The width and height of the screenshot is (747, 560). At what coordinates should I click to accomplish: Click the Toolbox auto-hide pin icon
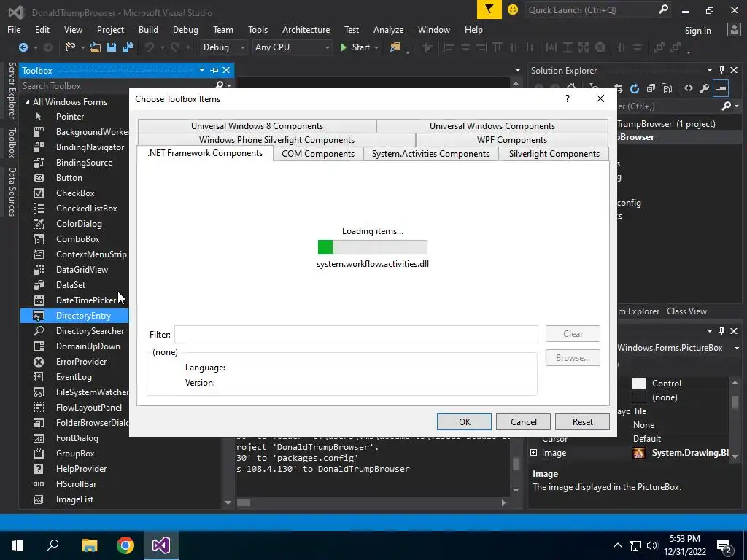[x=214, y=70]
